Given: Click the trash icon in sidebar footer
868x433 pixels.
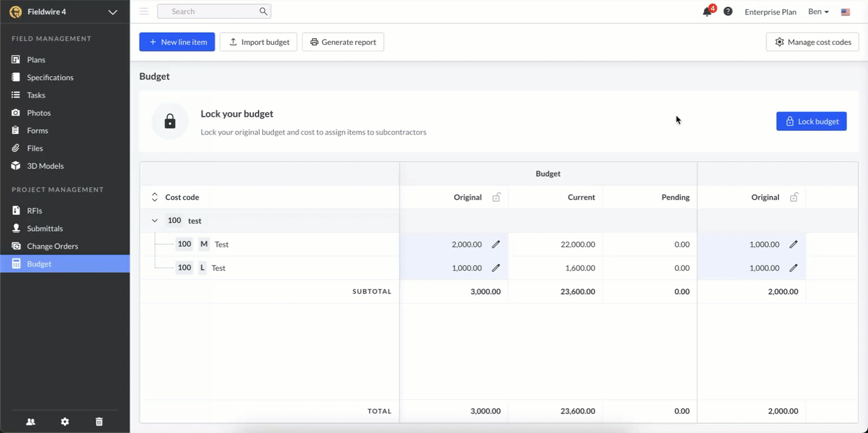Looking at the screenshot, I should click(x=99, y=422).
